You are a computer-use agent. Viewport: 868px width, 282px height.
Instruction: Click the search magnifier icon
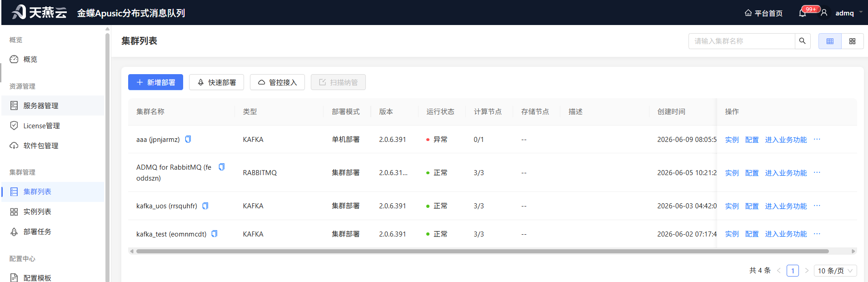point(803,41)
